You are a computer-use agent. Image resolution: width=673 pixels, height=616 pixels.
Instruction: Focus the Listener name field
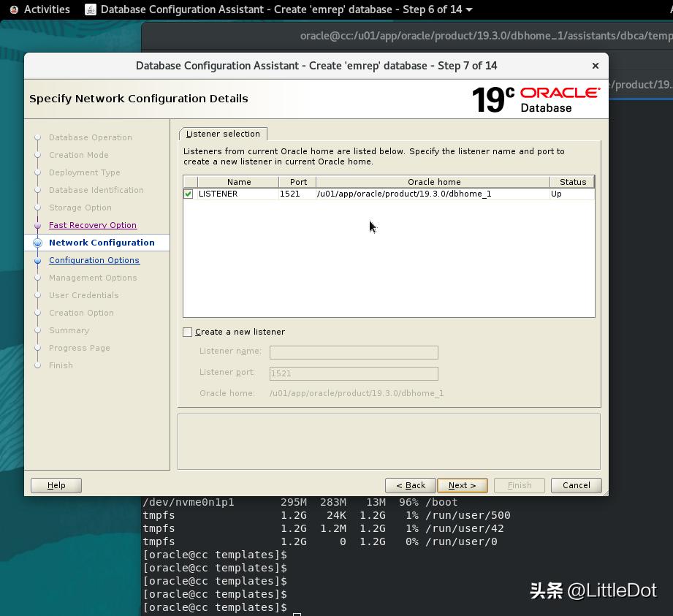click(x=354, y=352)
